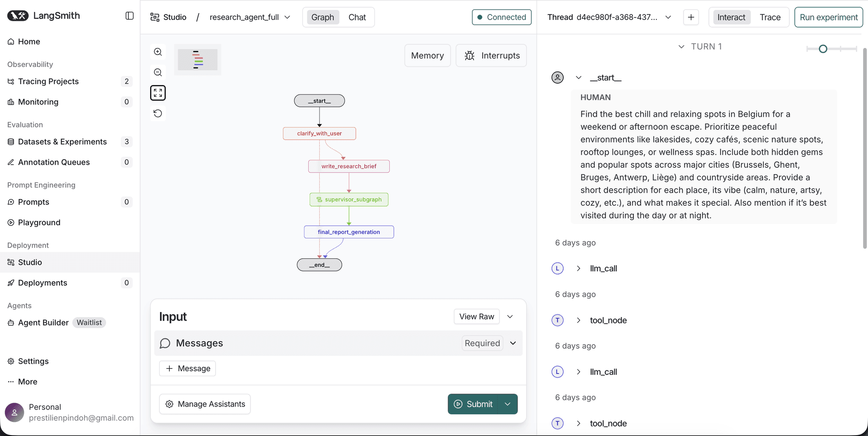Image resolution: width=868 pixels, height=436 pixels.
Task: Expand the thread ID dropdown
Action: tap(669, 17)
